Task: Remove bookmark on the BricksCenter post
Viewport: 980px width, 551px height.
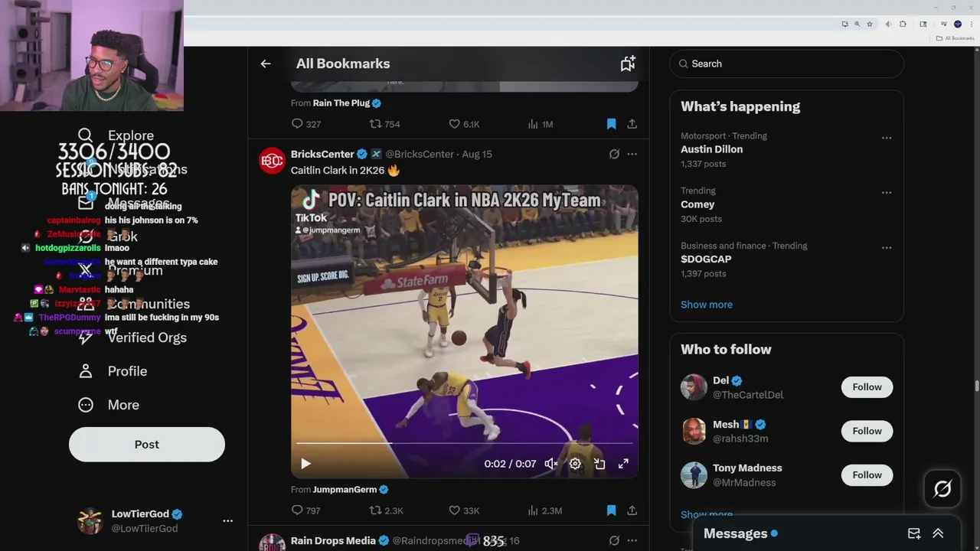Action: tap(611, 510)
